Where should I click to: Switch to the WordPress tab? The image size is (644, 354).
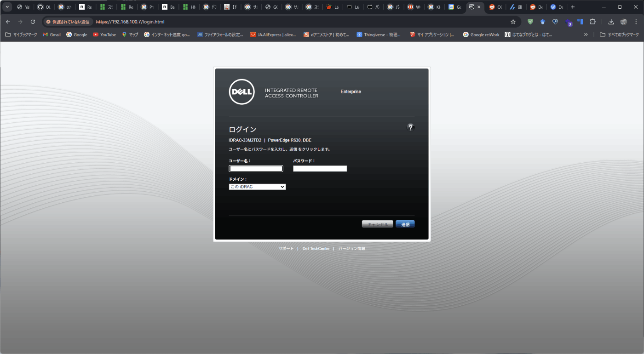pyautogui.click(x=557, y=7)
